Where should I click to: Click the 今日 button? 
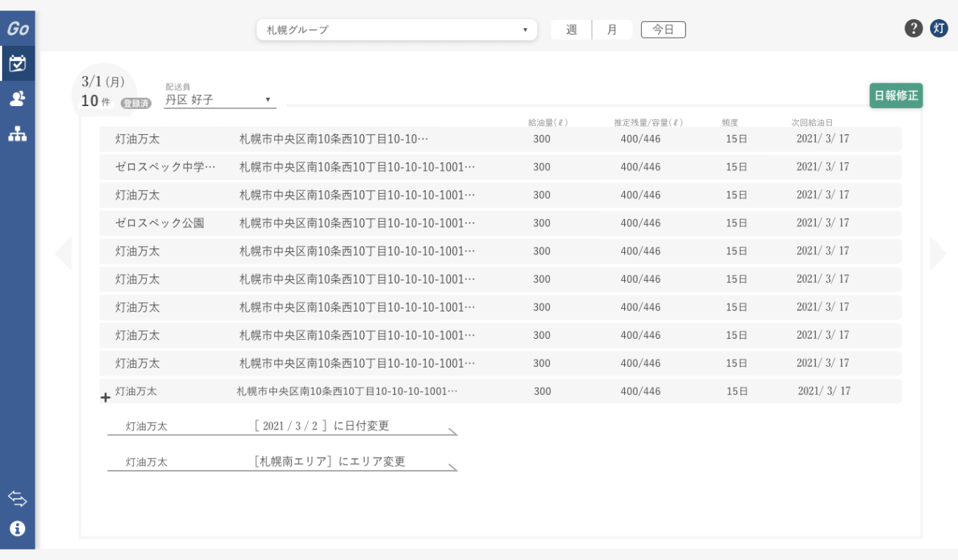(x=663, y=29)
